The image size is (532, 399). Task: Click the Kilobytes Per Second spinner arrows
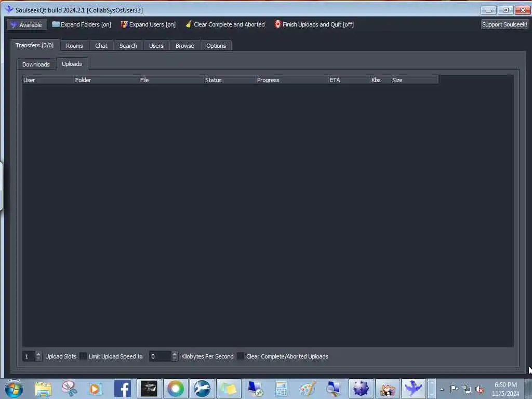point(175,356)
